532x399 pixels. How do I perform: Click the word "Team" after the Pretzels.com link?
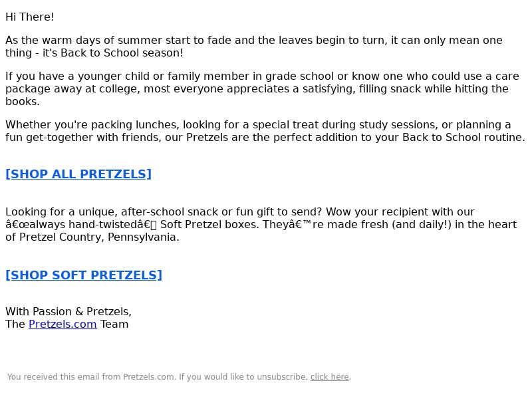pyautogui.click(x=114, y=325)
